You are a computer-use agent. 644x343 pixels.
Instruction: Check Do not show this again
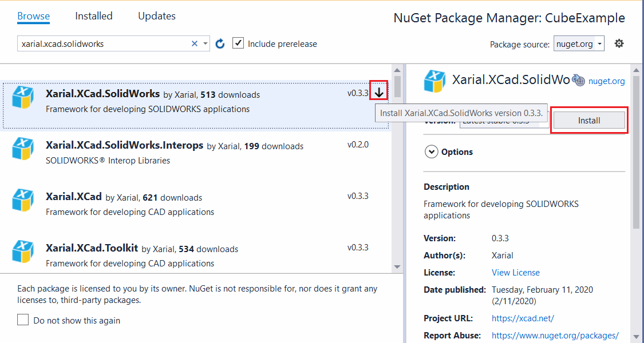point(23,320)
